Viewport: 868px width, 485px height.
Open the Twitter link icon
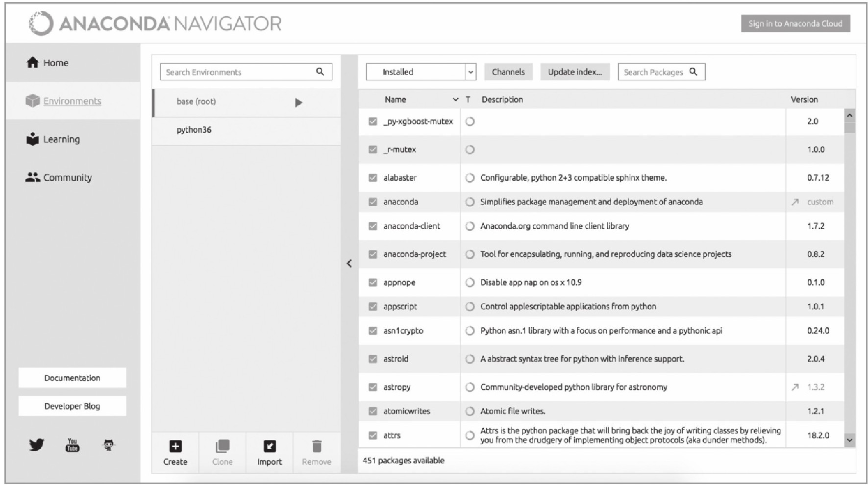click(36, 445)
